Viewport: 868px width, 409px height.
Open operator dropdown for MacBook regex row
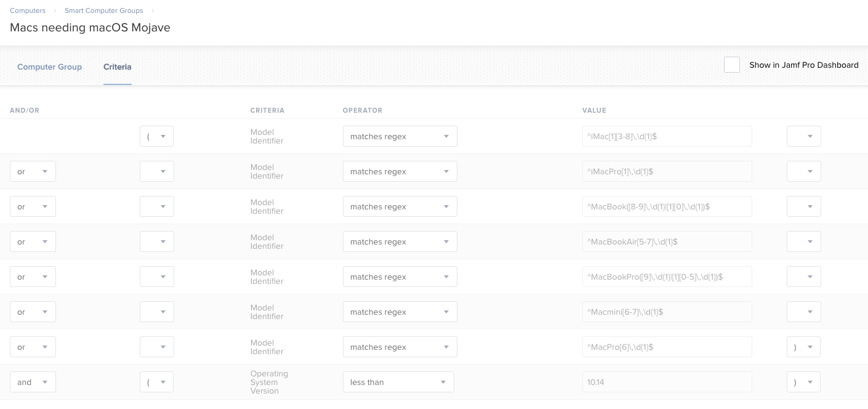point(400,206)
